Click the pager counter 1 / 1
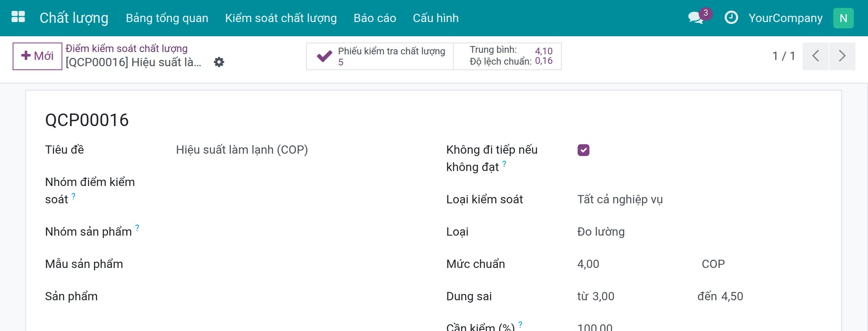The width and height of the screenshot is (868, 331). tap(784, 56)
